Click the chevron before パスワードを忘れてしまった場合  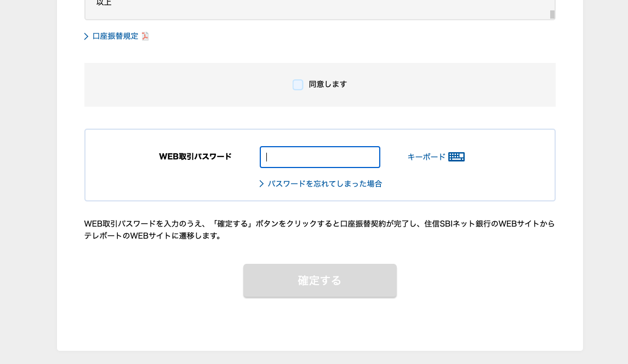point(261,184)
